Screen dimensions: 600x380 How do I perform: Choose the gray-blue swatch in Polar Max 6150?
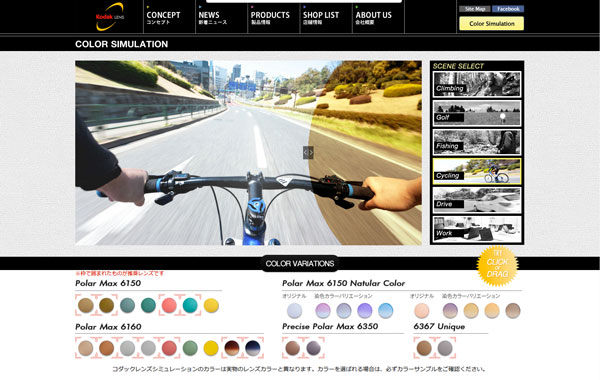click(127, 305)
